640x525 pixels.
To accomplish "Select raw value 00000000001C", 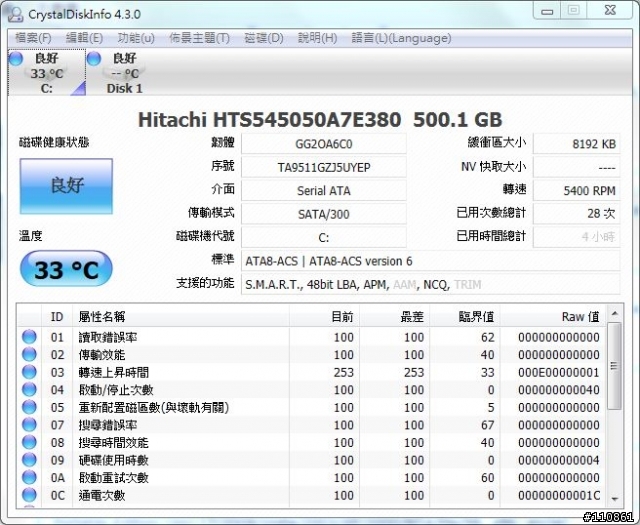I will point(558,495).
